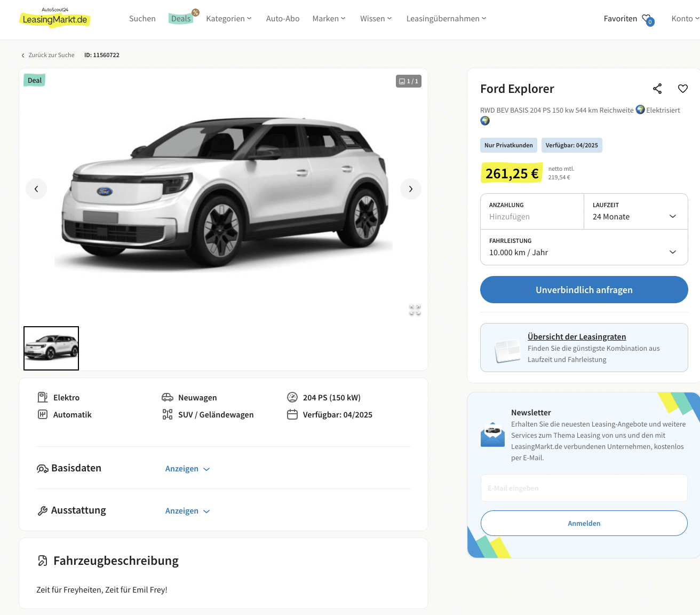Expand Basisdaten with Anzeigen
Image resolution: width=700 pixels, height=615 pixels.
pos(188,469)
